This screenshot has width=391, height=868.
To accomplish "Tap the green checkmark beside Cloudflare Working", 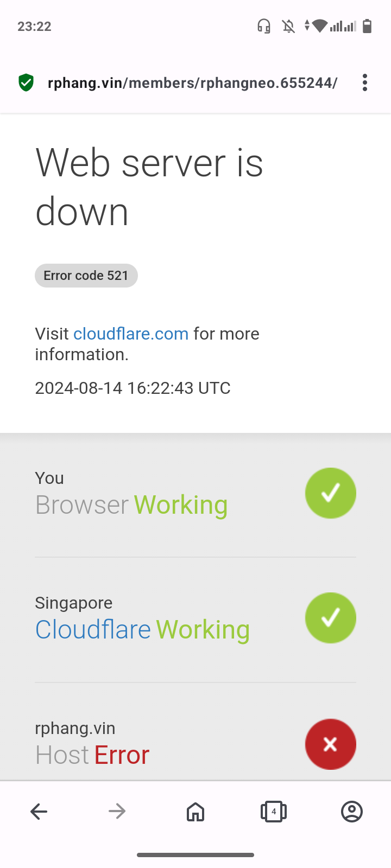I will pos(331,618).
